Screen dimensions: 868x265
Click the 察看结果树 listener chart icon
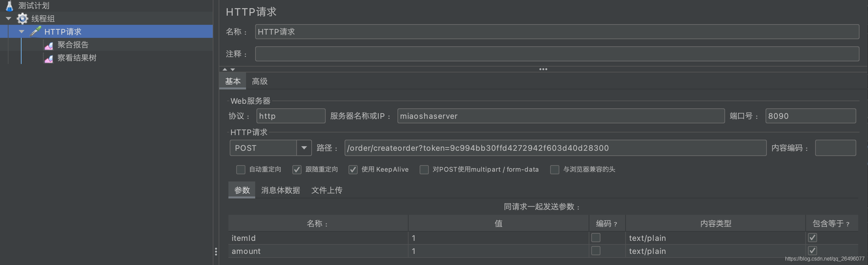click(49, 59)
